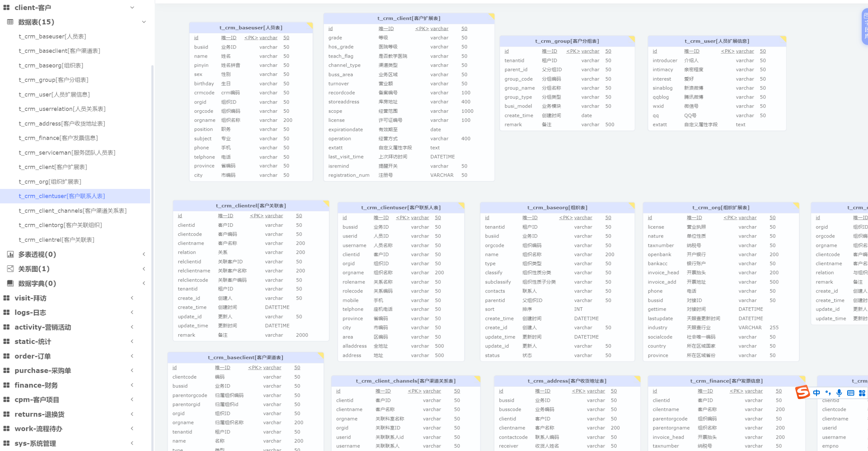Click the microphone voice input icon
Screen dimensions: 868x451
point(839,393)
